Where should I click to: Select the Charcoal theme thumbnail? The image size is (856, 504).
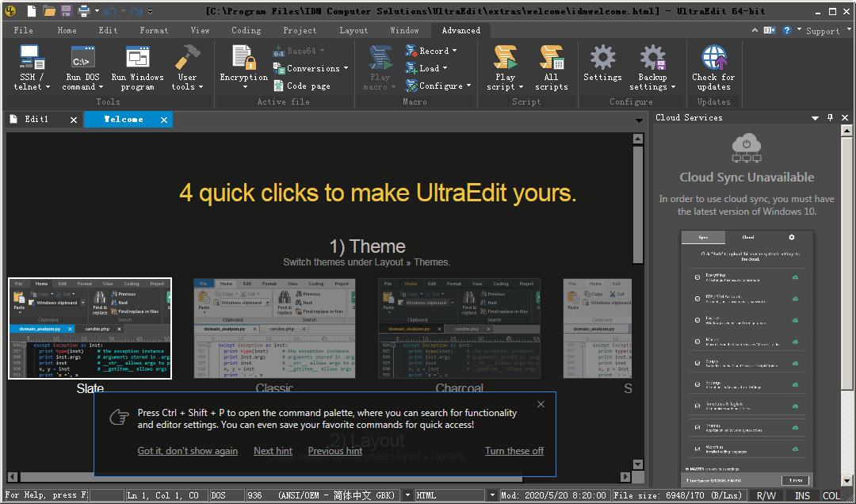click(x=459, y=328)
